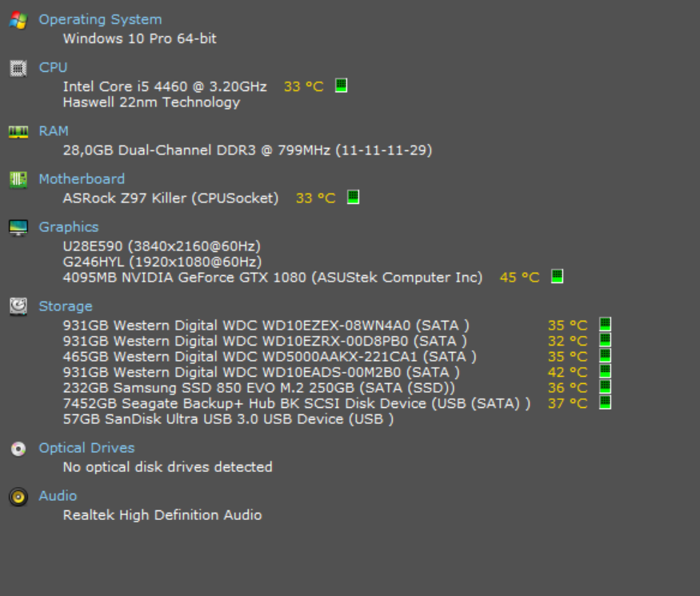Screen dimensions: 700x596
Task: Click the 42 °C temperature of the WD10EADS drive
Action: pos(568,372)
